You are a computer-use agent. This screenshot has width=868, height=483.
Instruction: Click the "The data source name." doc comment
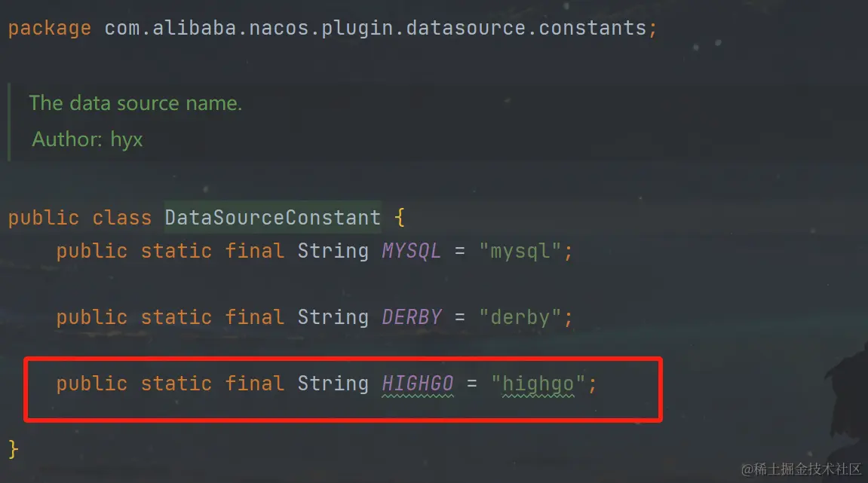135,103
